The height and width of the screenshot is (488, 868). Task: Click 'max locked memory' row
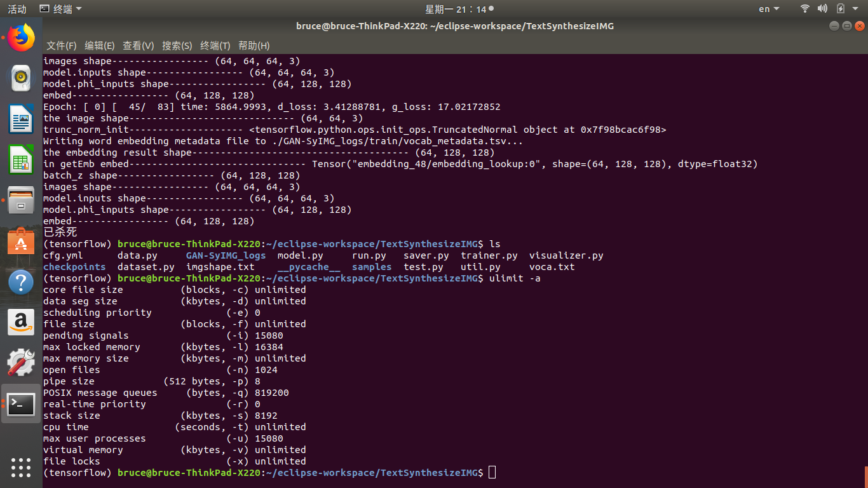pyautogui.click(x=163, y=347)
